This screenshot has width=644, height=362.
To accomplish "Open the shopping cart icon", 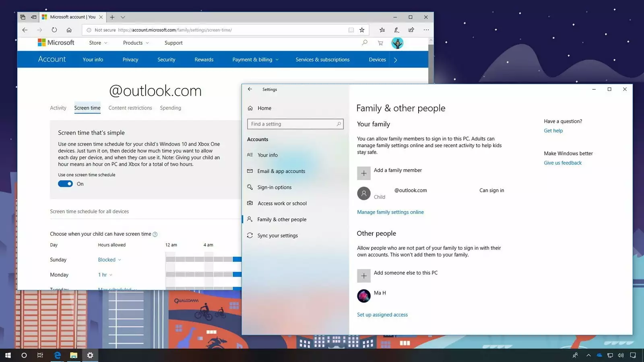I will pyautogui.click(x=380, y=43).
